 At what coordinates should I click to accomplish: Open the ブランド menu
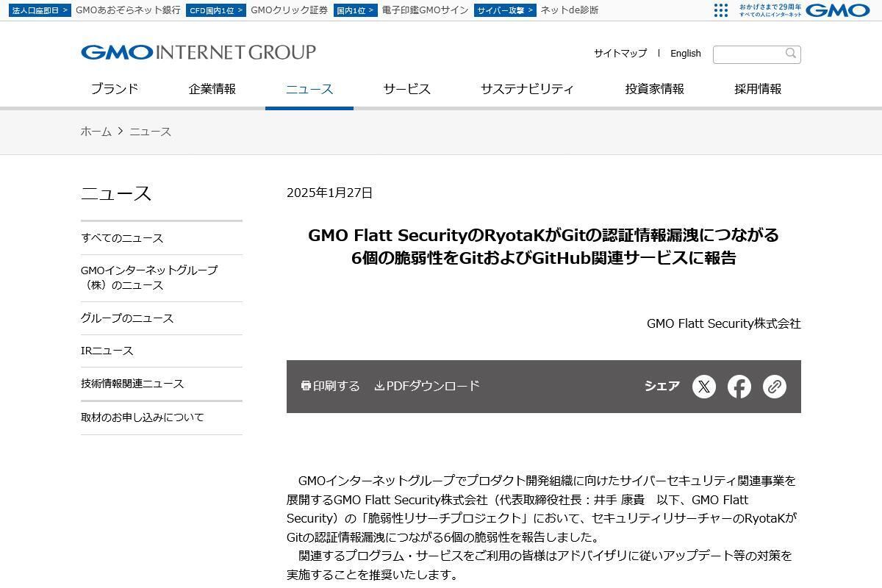pos(114,89)
